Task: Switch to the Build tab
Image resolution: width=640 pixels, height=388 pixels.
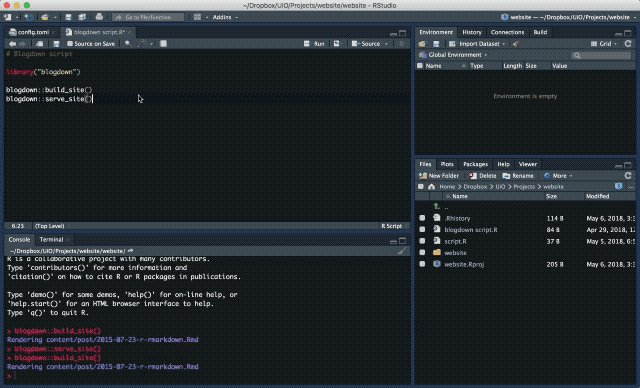Action: click(540, 32)
